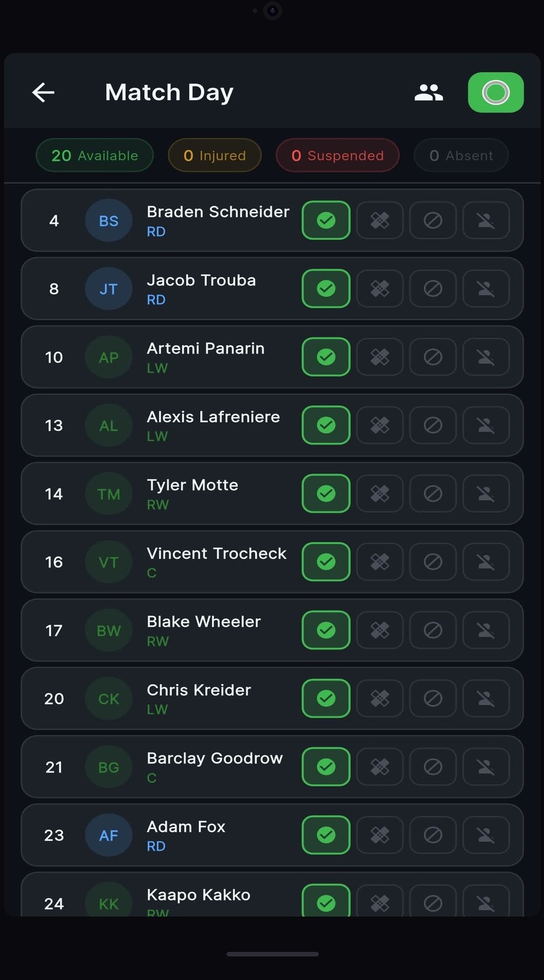Filter players by the Injured status
This screenshot has height=980, width=544.
pyautogui.click(x=214, y=155)
